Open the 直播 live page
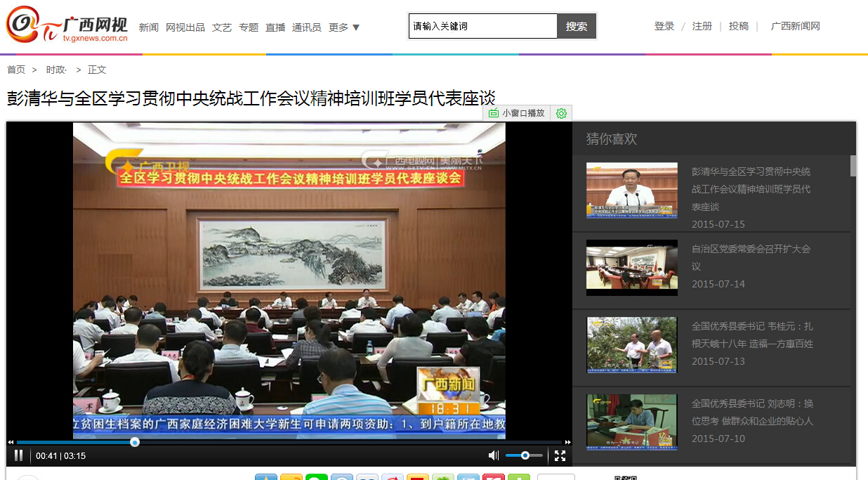The image size is (868, 480). 275,27
